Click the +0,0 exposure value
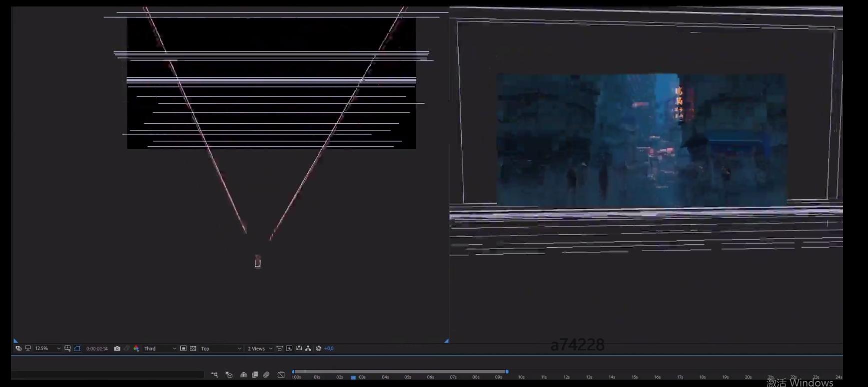Image resolution: width=868 pixels, height=387 pixels. tap(329, 349)
